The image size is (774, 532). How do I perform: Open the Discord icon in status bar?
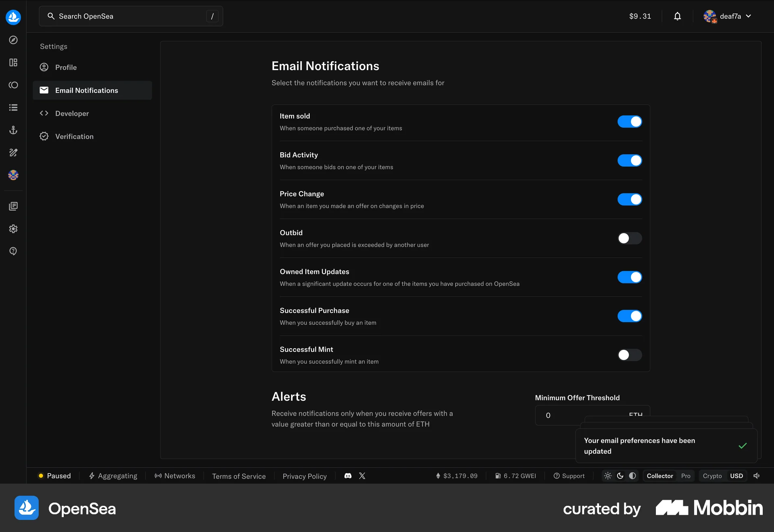[x=347, y=476]
